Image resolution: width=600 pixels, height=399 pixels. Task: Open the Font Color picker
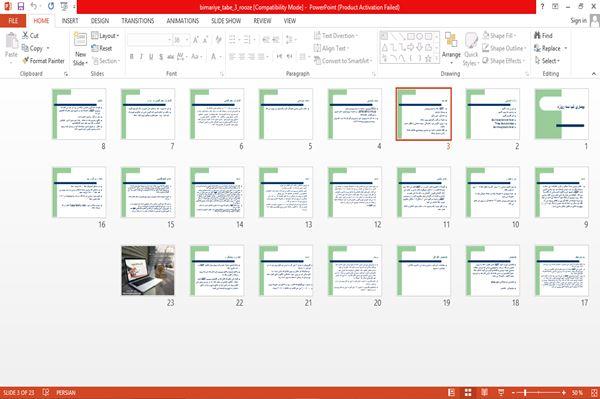pyautogui.click(x=215, y=57)
